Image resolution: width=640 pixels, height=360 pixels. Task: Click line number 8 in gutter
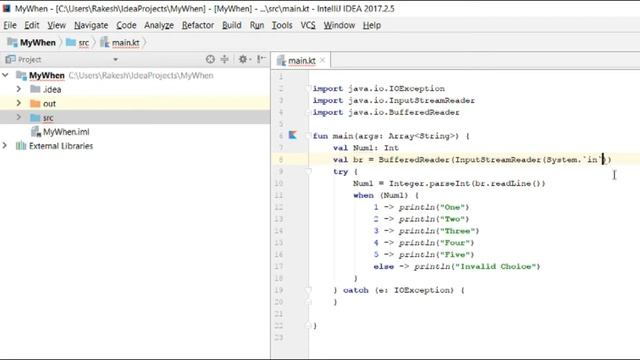[280, 160]
